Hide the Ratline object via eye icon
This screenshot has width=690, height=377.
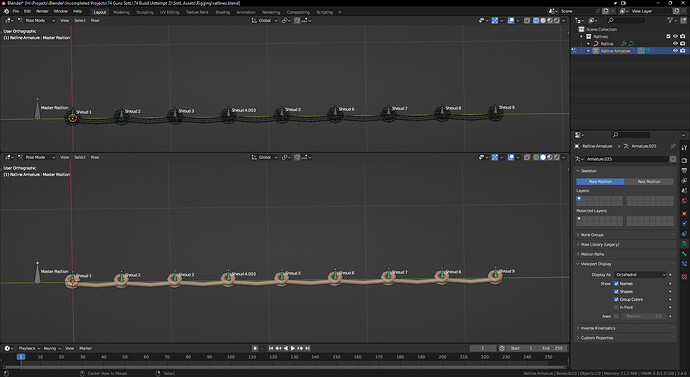(x=675, y=44)
